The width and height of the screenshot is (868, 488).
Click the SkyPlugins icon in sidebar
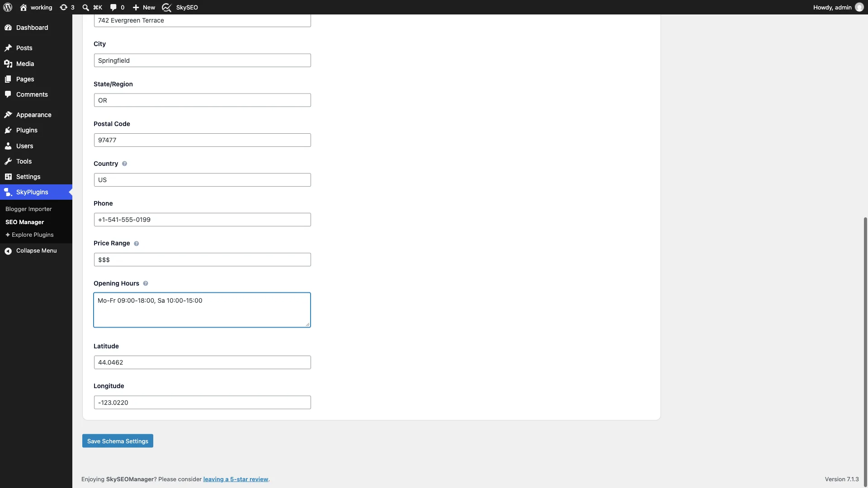pyautogui.click(x=8, y=192)
